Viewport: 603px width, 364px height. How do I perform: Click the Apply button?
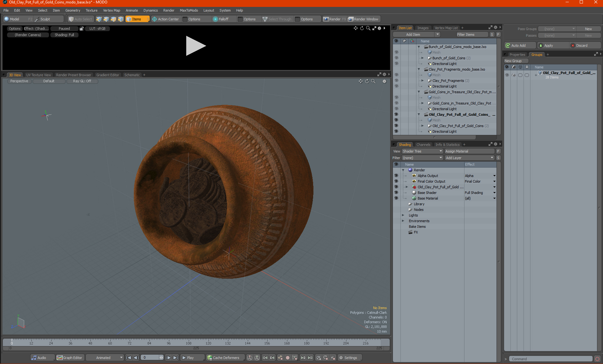click(x=553, y=45)
